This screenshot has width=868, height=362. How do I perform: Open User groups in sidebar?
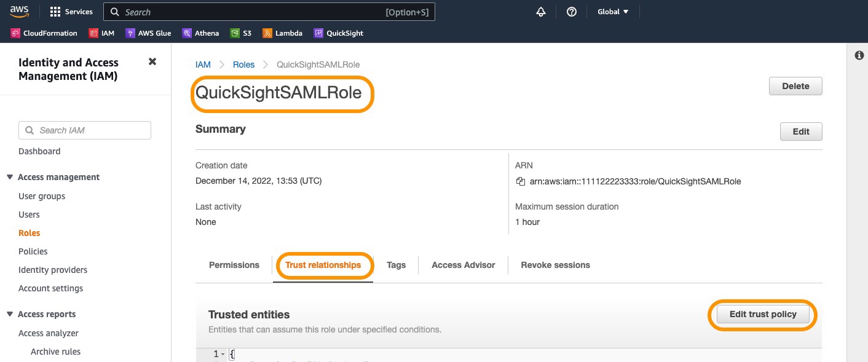click(42, 196)
